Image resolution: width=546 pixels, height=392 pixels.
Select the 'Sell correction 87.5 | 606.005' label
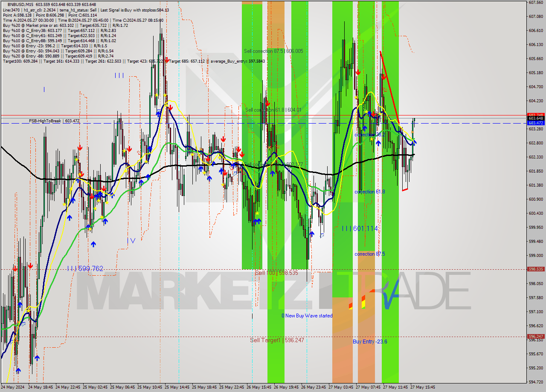[x=273, y=51]
